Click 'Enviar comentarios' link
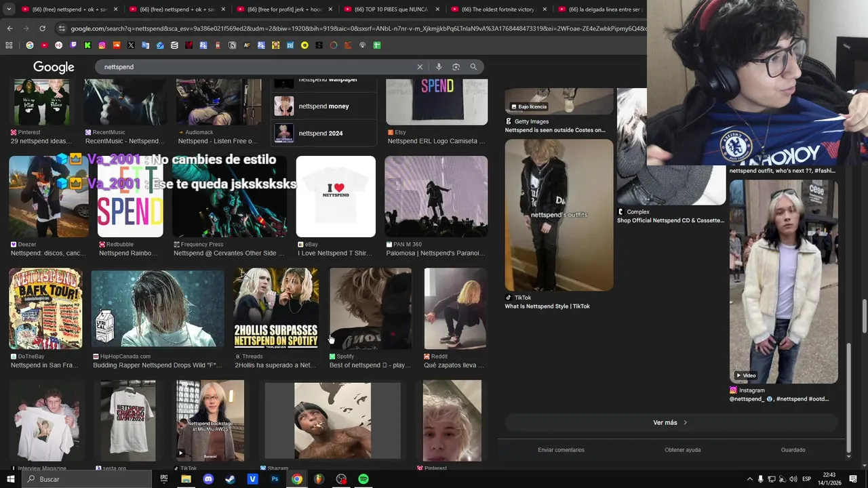The image size is (868, 488). [x=561, y=450]
